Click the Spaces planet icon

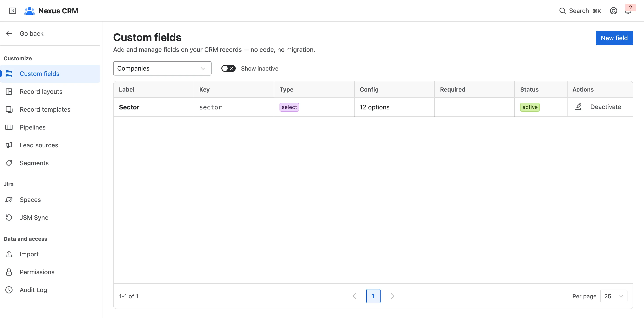tap(9, 200)
